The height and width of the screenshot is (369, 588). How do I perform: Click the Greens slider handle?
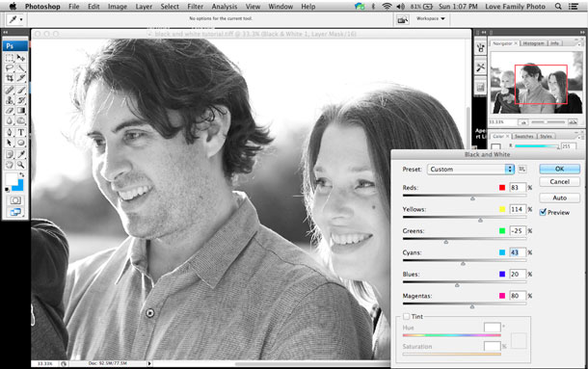(x=446, y=242)
